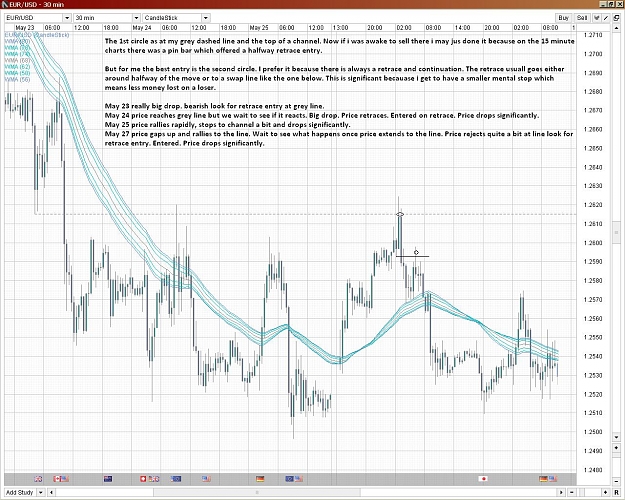Click the May 23 date label

pos(25,28)
